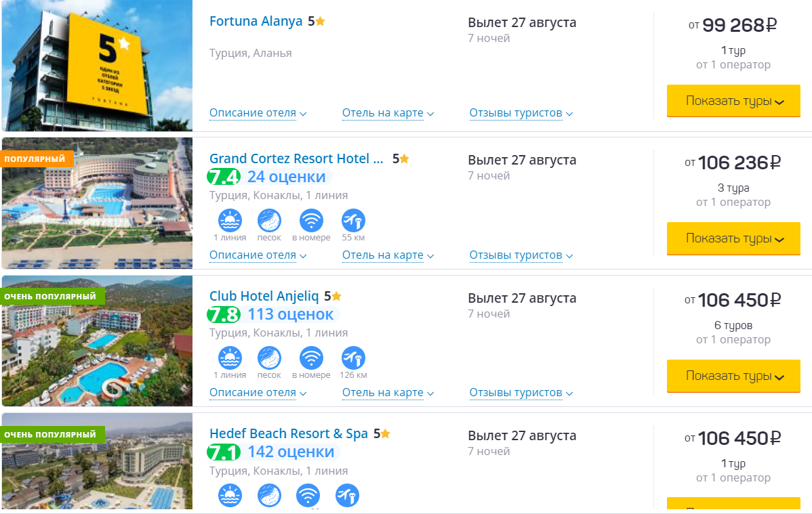Show tours for Grand Cortez Resort
The image size is (812, 514).
pos(733,238)
